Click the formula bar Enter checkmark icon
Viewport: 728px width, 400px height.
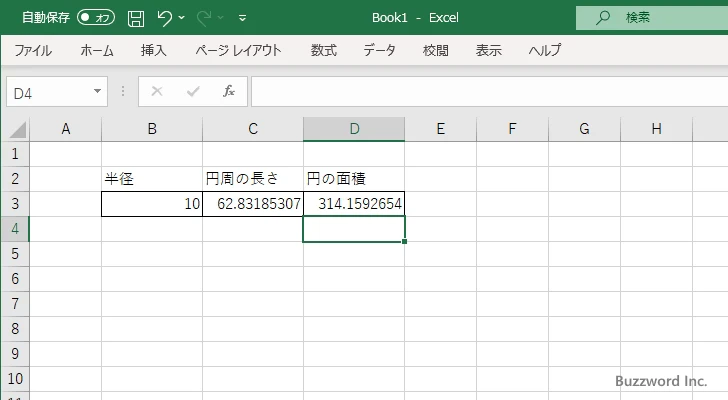[193, 91]
